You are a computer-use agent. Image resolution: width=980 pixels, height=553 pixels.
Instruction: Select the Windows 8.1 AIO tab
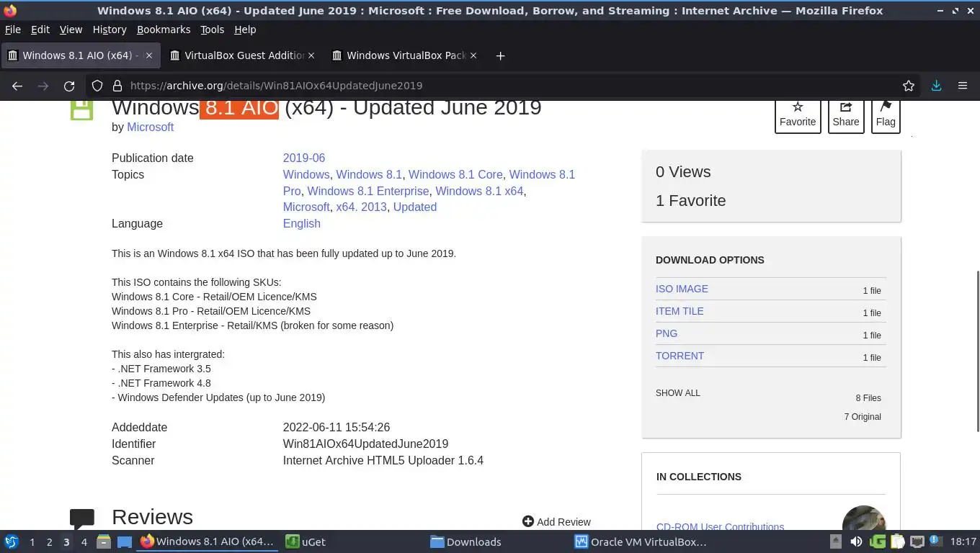[81, 55]
